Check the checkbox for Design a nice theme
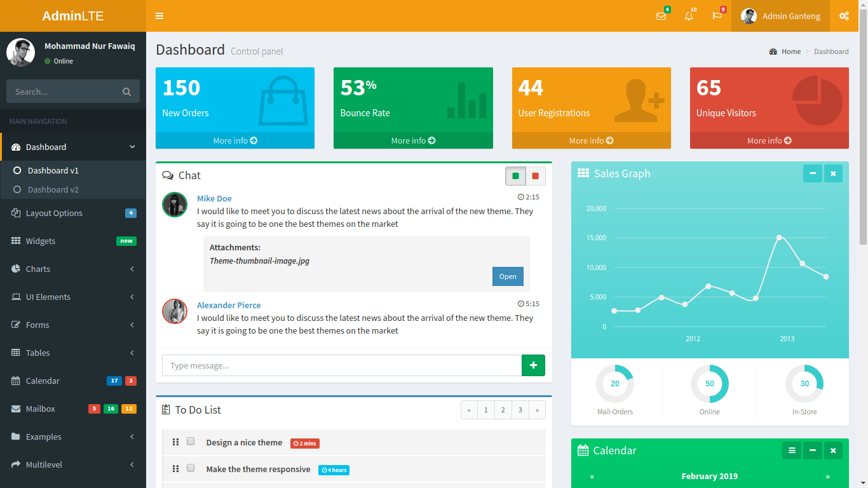This screenshot has width=868, height=488. click(191, 440)
